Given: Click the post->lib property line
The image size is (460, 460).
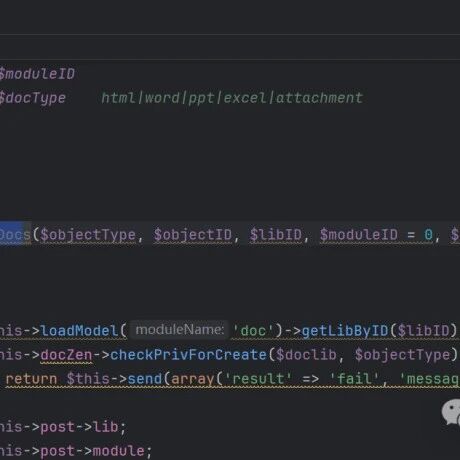Looking at the screenshot, I should click(x=63, y=427).
